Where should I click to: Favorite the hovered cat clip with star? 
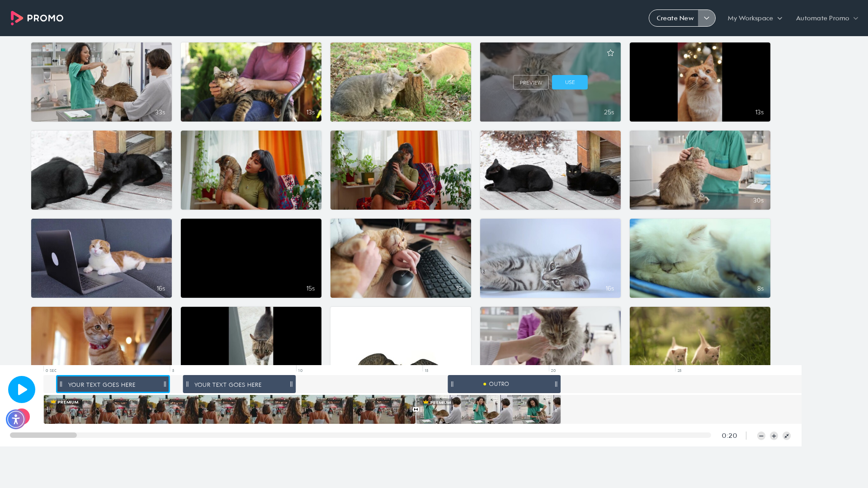(x=611, y=53)
